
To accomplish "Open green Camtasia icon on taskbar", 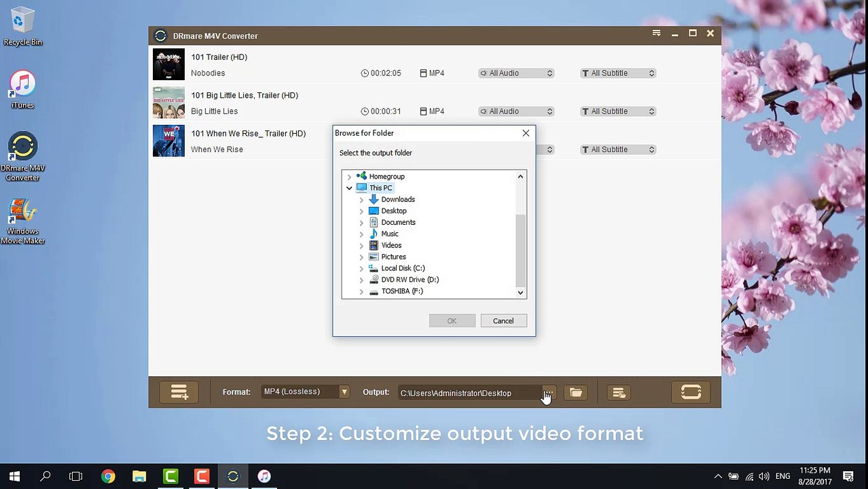I will coord(170,476).
